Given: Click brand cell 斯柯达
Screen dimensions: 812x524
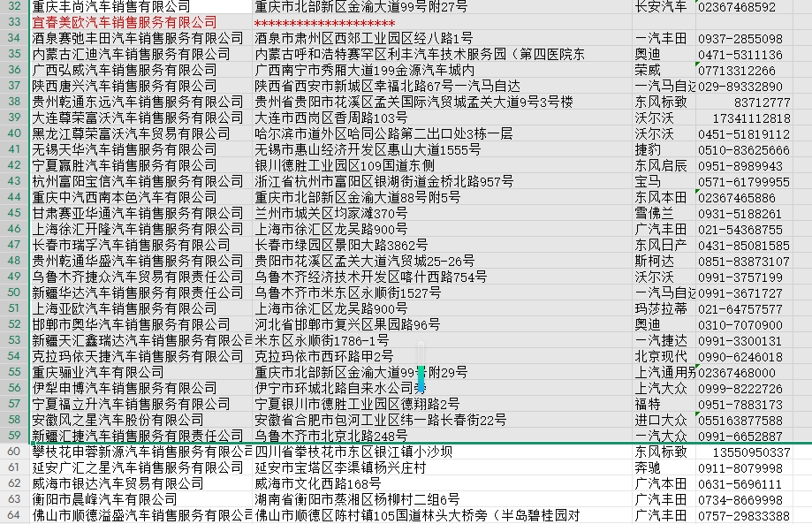Looking at the screenshot, I should (x=664, y=261).
